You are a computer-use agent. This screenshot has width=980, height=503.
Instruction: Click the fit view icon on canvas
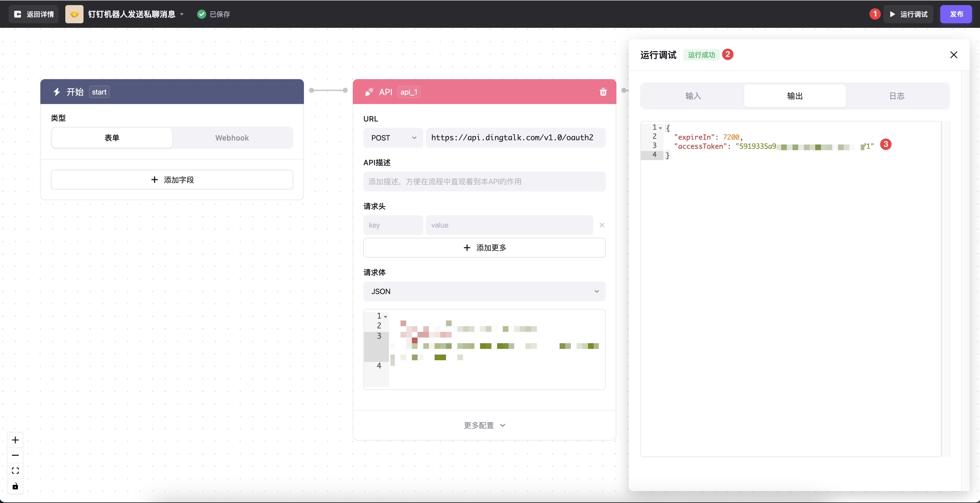click(x=15, y=471)
